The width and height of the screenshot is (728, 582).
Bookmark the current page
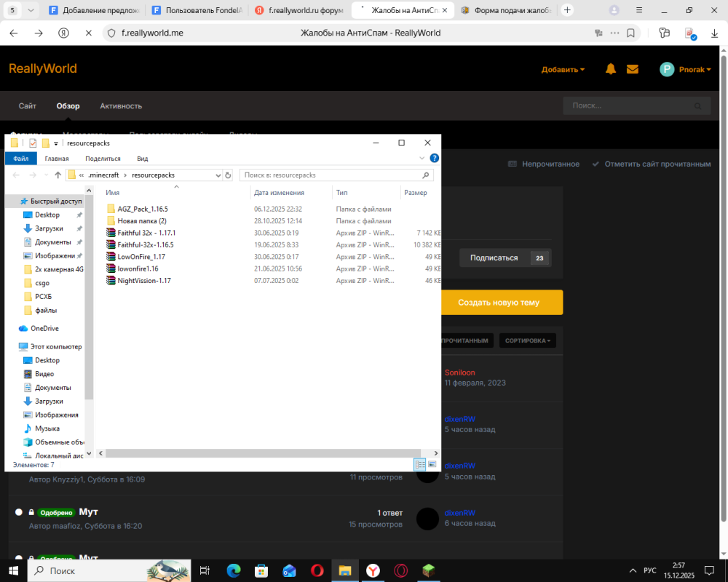click(630, 33)
